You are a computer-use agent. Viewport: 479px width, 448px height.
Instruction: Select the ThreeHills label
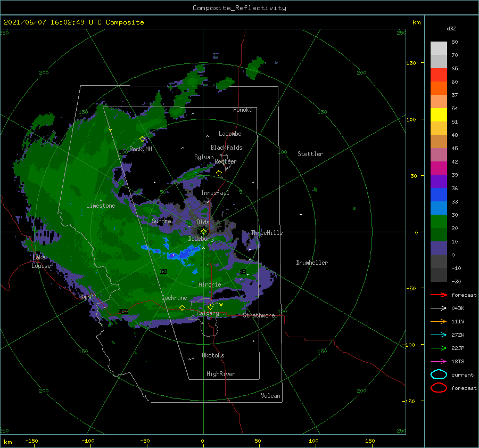(267, 233)
